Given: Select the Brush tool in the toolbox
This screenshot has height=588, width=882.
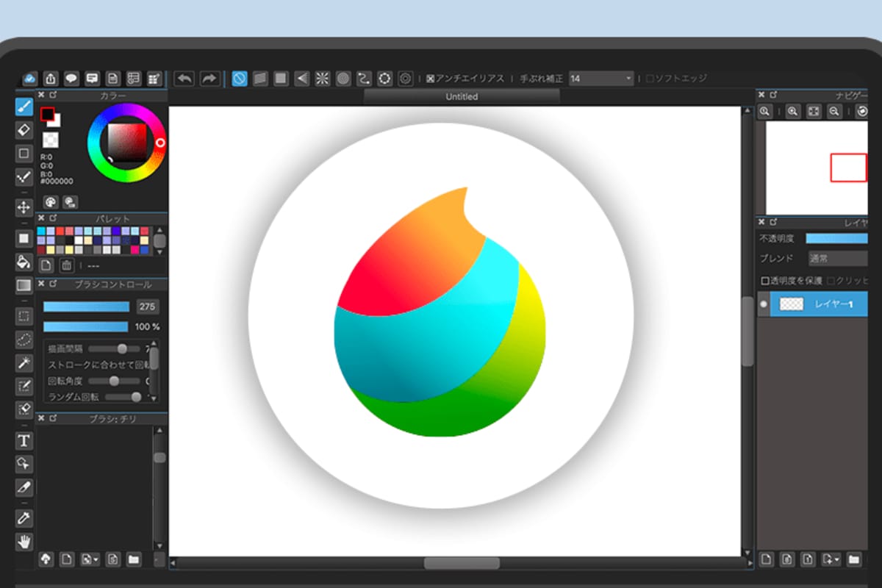Looking at the screenshot, I should pyautogui.click(x=24, y=106).
